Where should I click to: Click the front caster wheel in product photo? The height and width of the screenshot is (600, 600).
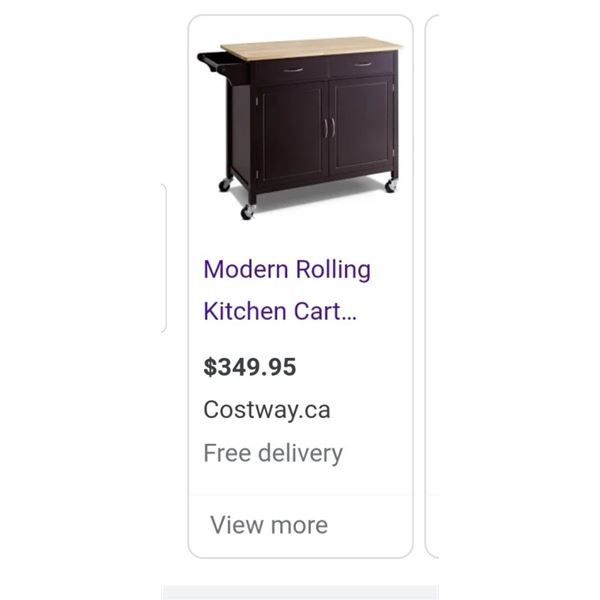[248, 211]
